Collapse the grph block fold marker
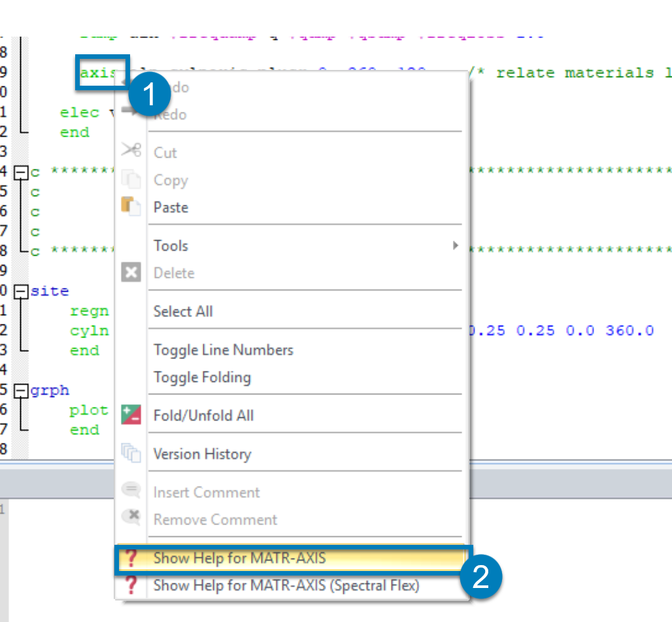The width and height of the screenshot is (672, 622). coord(21,391)
